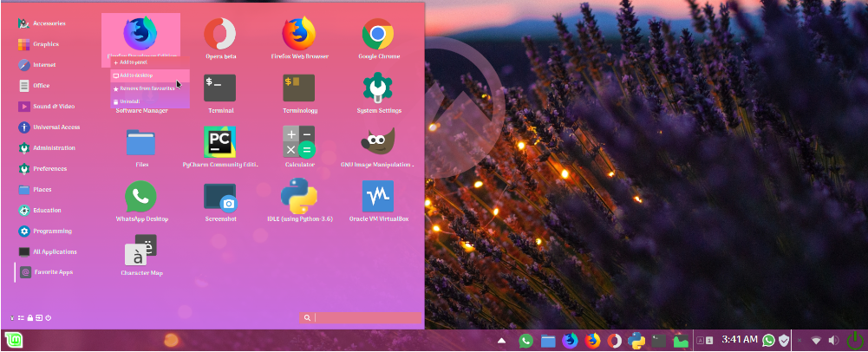
Task: Open the terminal launcher on the taskbar
Action: tap(659, 341)
